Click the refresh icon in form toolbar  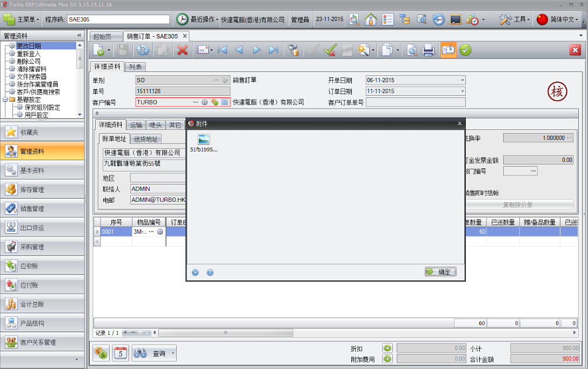143,50
